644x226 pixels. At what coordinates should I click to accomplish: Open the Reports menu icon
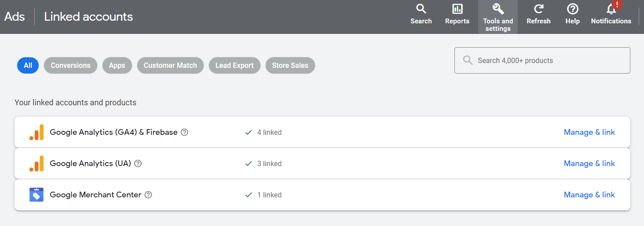coord(457,14)
